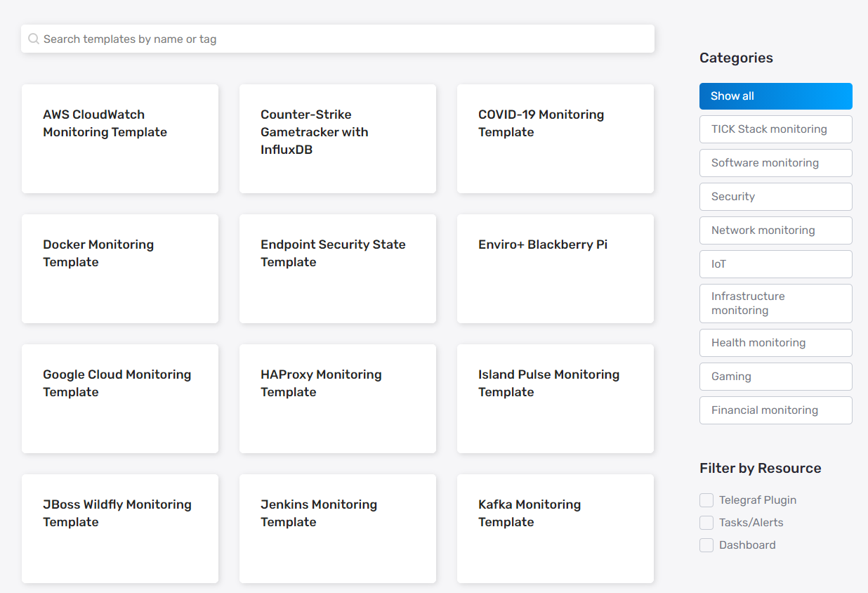Click the template search input field
The image size is (868, 593).
click(x=337, y=39)
